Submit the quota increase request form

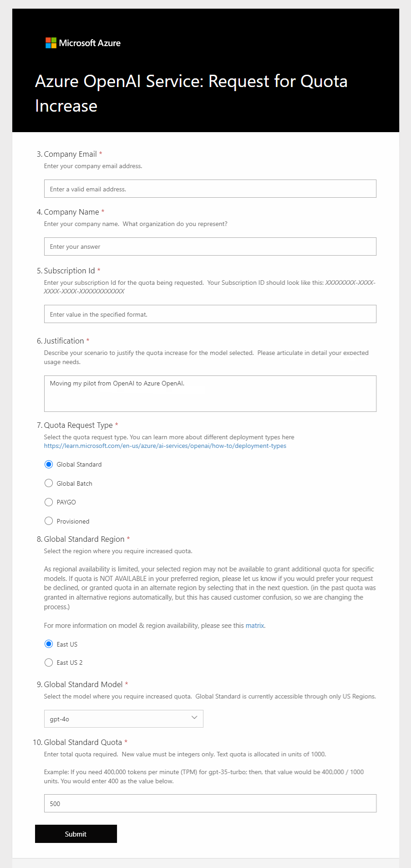coord(76,834)
